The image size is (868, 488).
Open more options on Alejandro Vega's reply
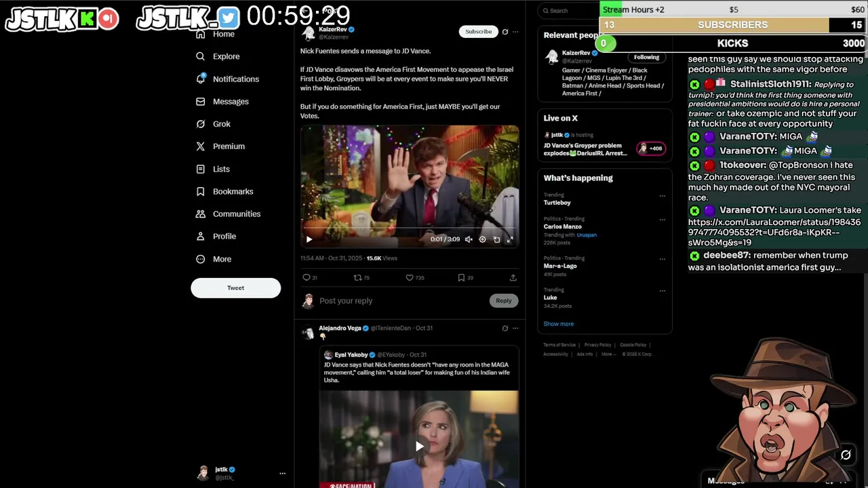tap(515, 328)
